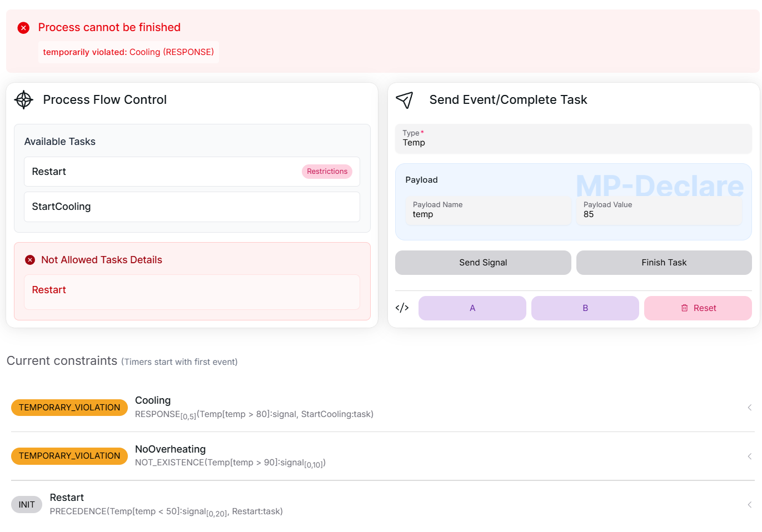Click the code brackets icon
762x532 pixels.
pyautogui.click(x=402, y=308)
